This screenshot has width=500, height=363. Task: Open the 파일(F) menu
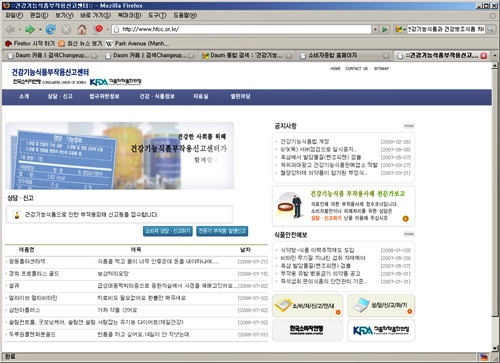14,15
